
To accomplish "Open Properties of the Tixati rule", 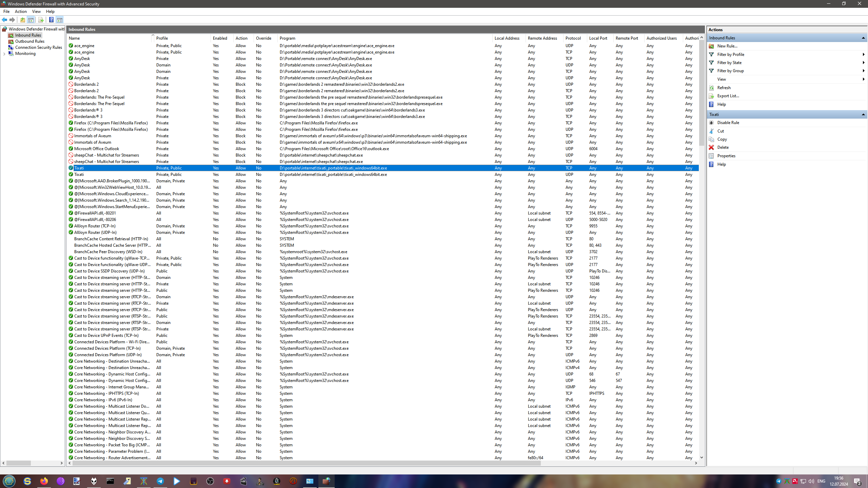I will pos(726,156).
